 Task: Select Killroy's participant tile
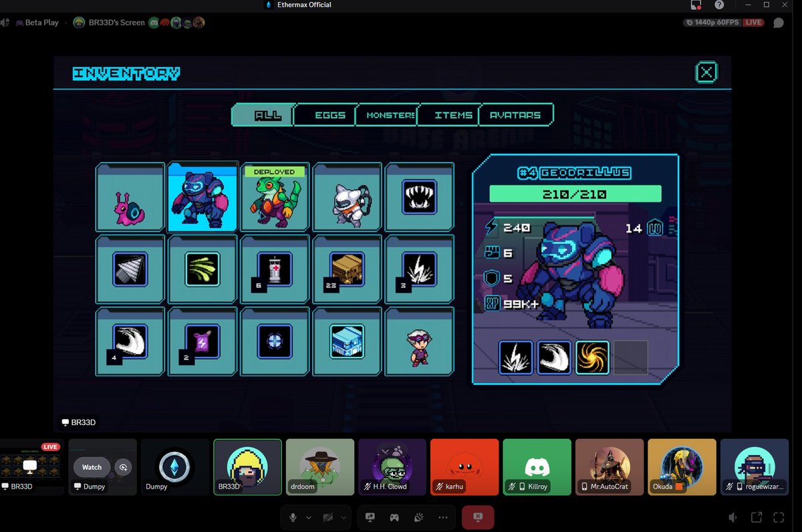coord(537,467)
